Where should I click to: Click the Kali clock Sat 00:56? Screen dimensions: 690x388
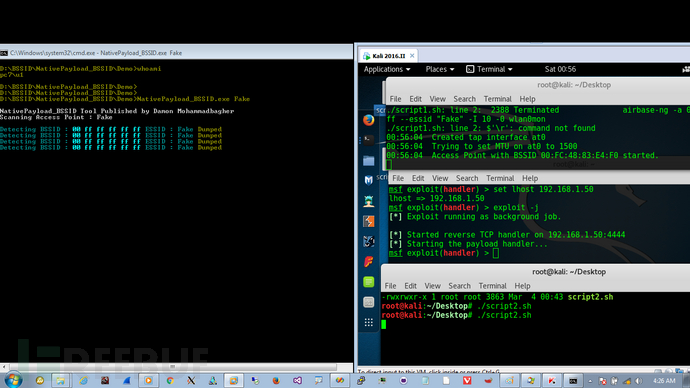click(560, 69)
